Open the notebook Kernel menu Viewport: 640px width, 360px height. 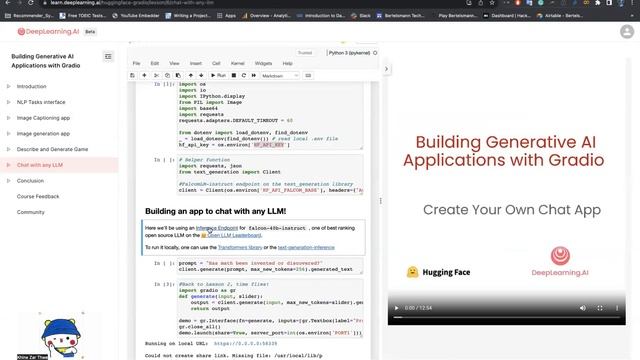pos(238,63)
